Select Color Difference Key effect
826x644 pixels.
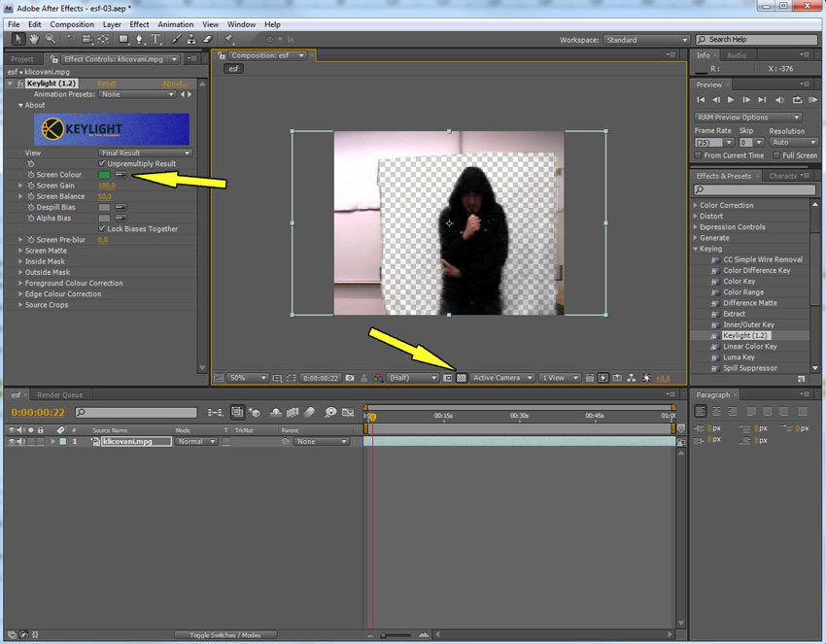point(756,270)
